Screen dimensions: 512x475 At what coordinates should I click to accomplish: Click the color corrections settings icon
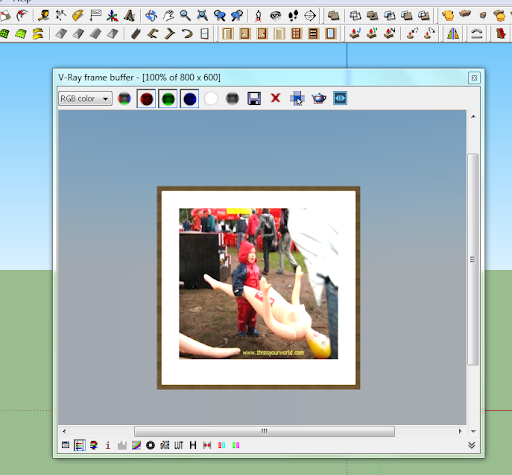[79, 445]
